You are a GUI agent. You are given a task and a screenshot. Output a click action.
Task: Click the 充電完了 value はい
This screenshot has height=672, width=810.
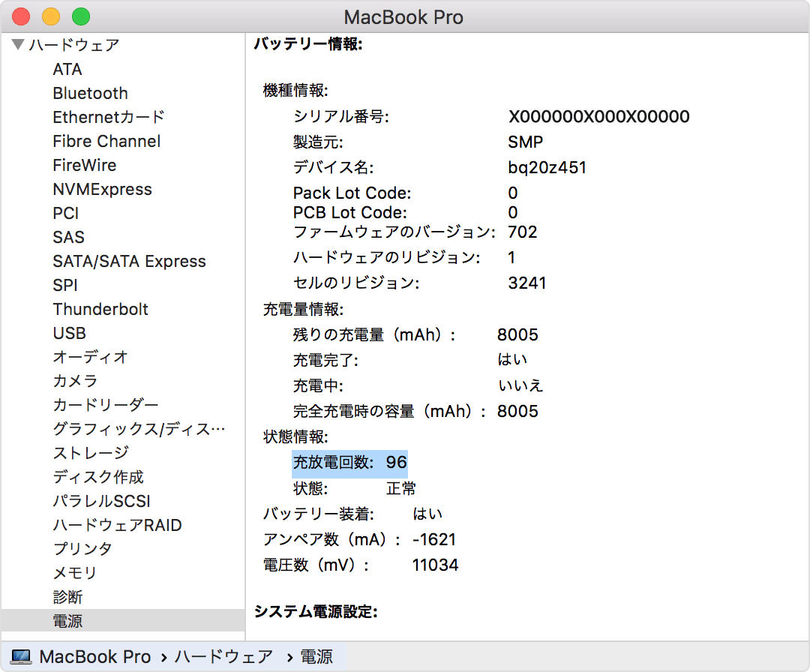(x=512, y=360)
